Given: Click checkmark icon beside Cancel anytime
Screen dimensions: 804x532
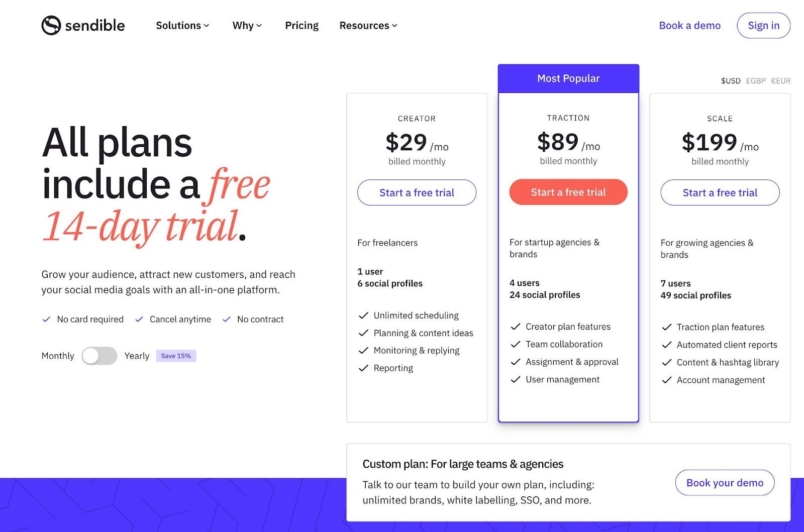Looking at the screenshot, I should 139,320.
